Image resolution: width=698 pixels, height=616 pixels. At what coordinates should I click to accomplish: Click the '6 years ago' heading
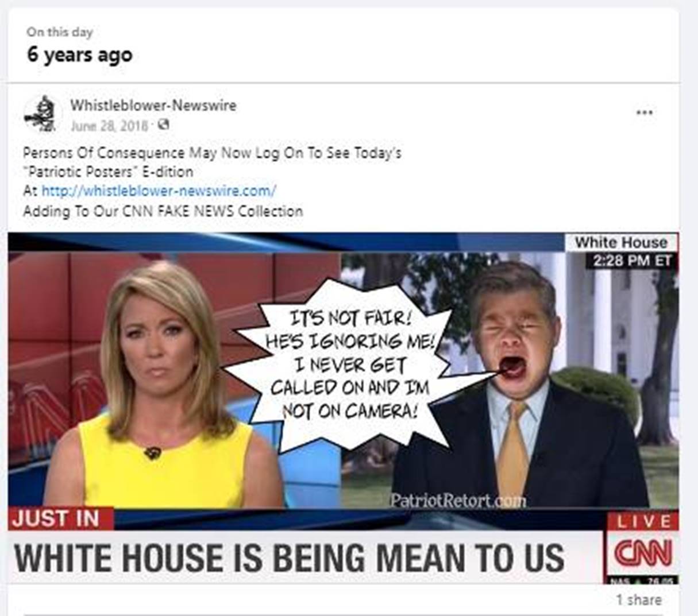click(x=80, y=55)
